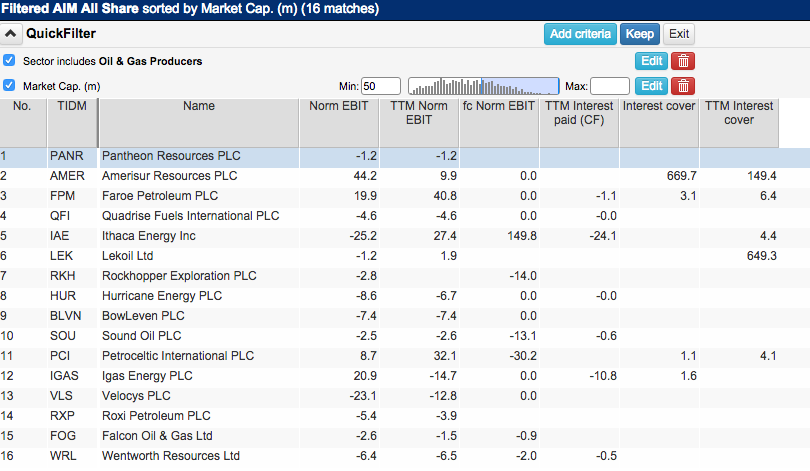
Task: Select Roxi Petroleum PLC
Action: click(x=157, y=416)
